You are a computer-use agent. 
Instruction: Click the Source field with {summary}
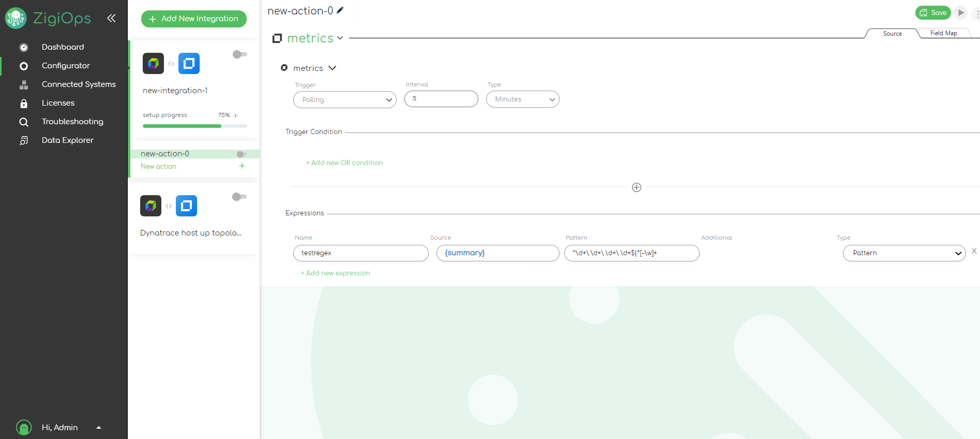[498, 253]
